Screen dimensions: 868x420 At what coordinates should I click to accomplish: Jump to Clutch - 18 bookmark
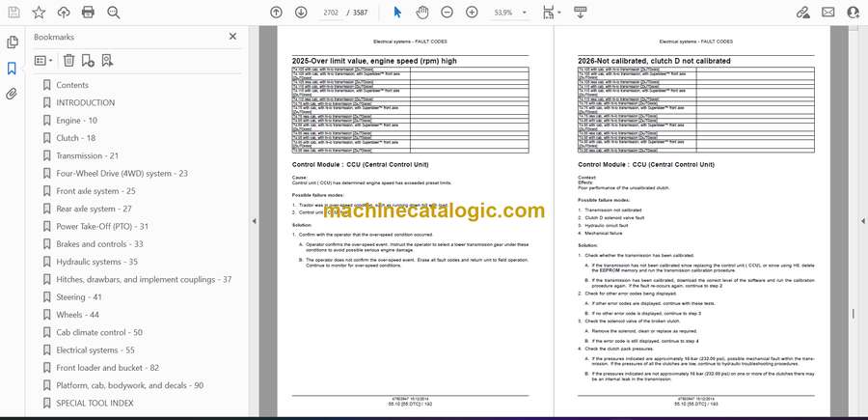(x=76, y=138)
